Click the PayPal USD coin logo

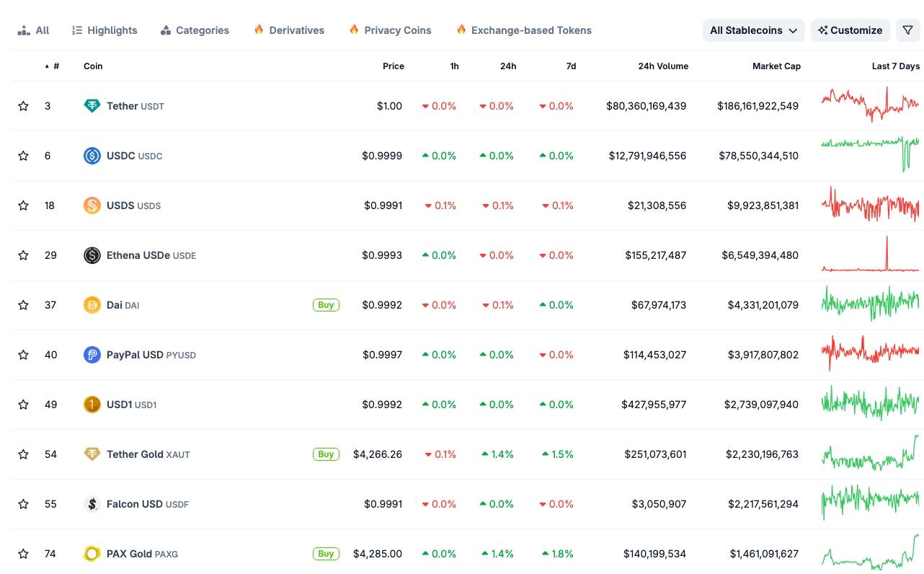[x=92, y=354]
